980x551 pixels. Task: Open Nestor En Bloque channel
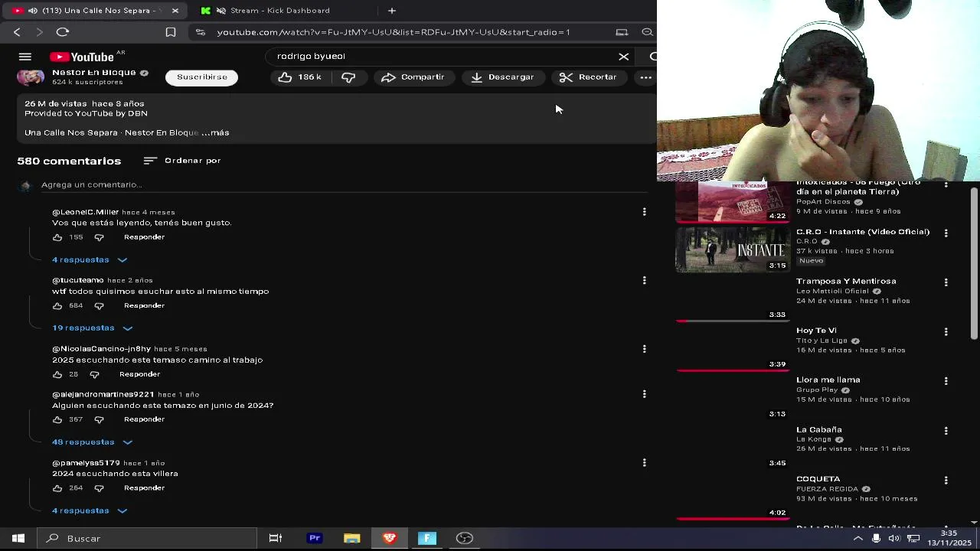point(93,73)
